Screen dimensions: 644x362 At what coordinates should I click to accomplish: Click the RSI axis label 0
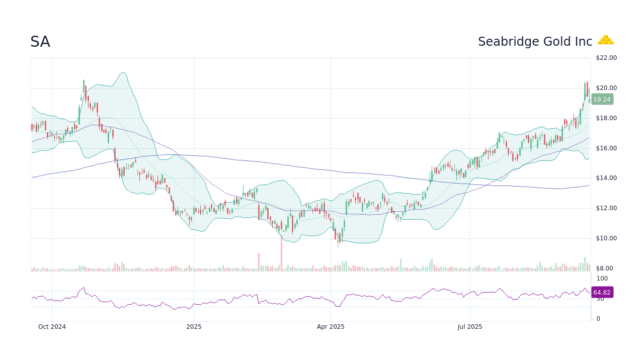point(598,319)
